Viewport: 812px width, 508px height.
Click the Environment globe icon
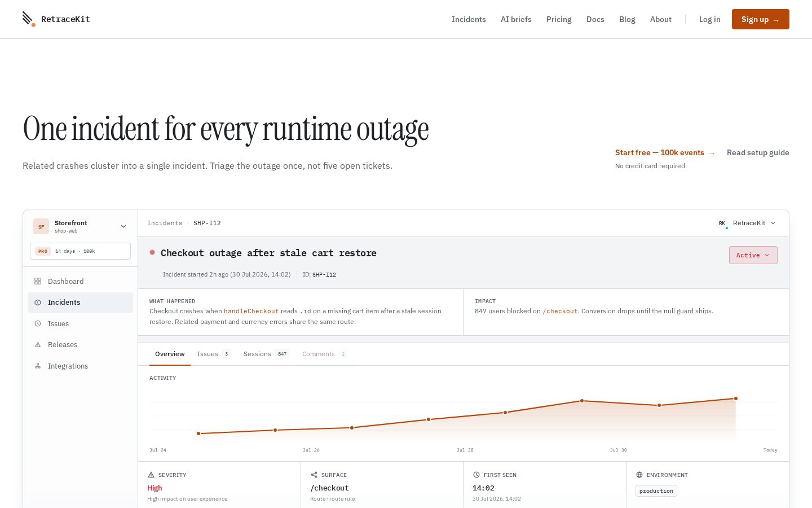click(x=639, y=475)
